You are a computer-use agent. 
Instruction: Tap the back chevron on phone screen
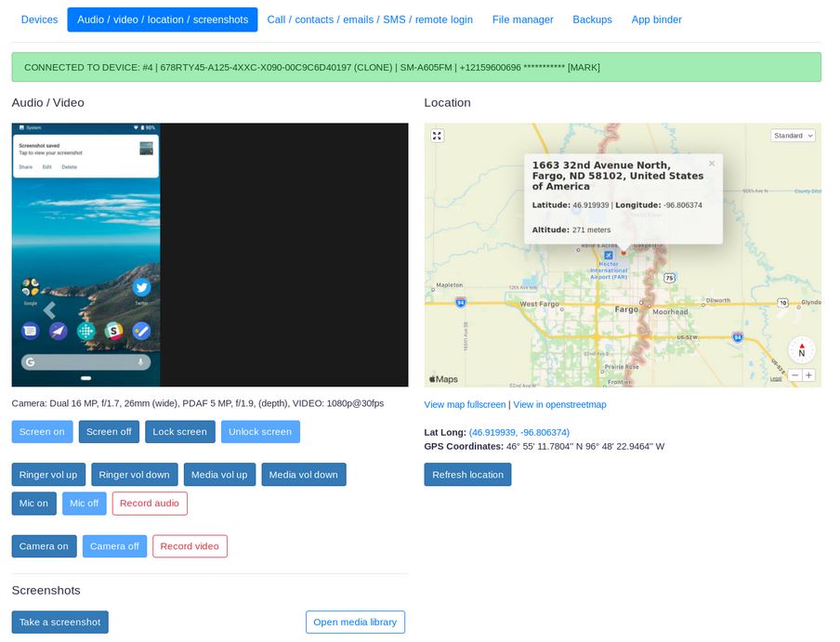point(49,310)
